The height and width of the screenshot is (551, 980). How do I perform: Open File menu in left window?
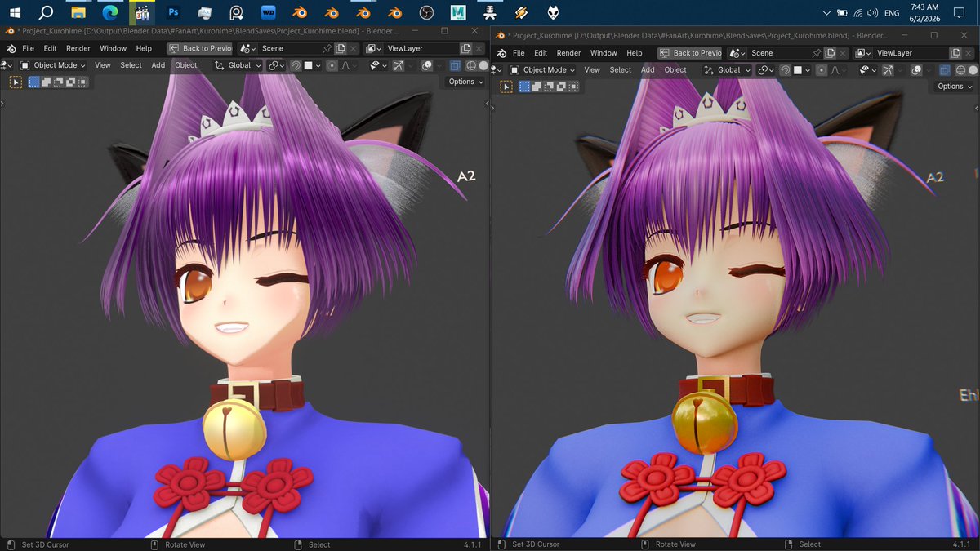click(x=28, y=49)
